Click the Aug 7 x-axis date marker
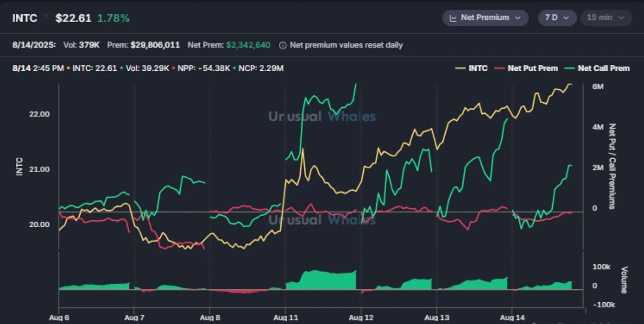The image size is (644, 324). pos(134,318)
